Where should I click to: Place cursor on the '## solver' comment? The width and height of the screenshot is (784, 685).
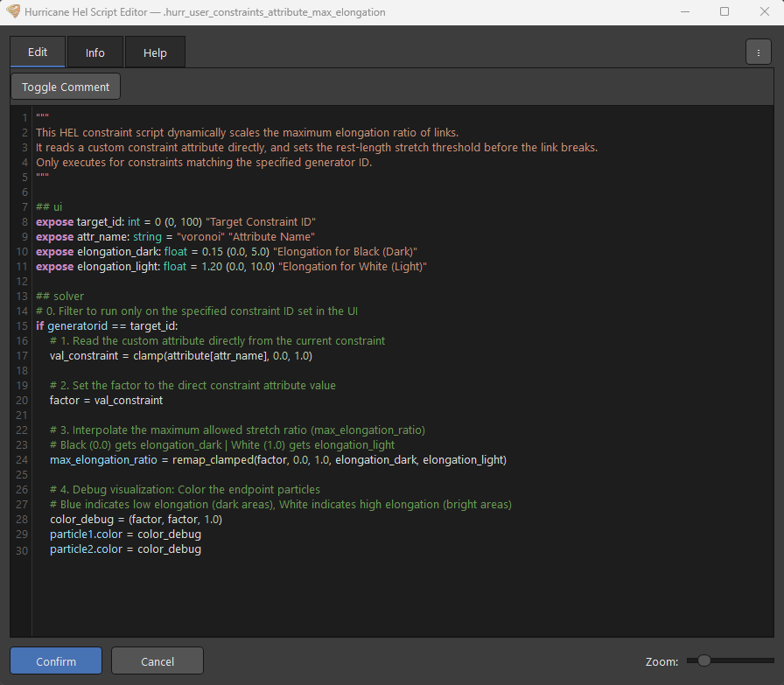[60, 296]
